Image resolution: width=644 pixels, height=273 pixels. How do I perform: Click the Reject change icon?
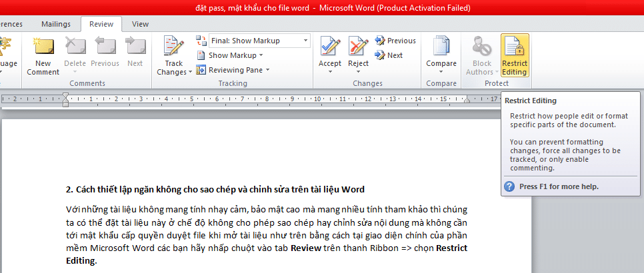[x=358, y=46]
